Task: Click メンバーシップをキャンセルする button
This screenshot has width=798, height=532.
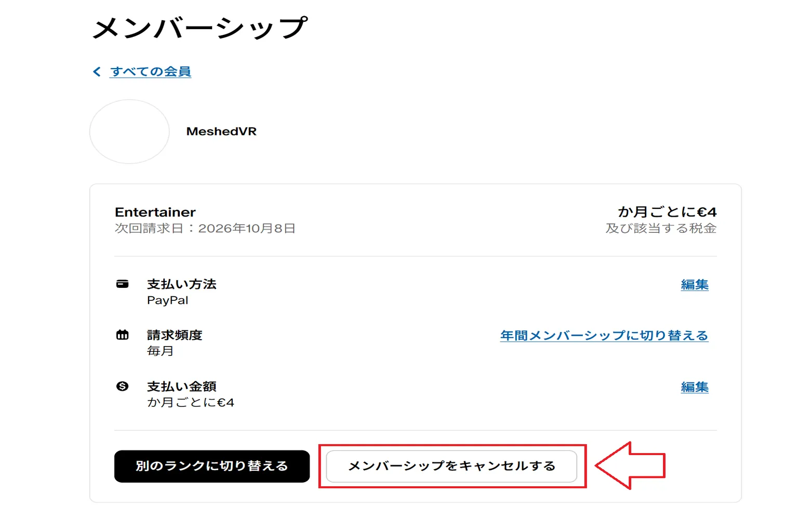Action: (451, 466)
